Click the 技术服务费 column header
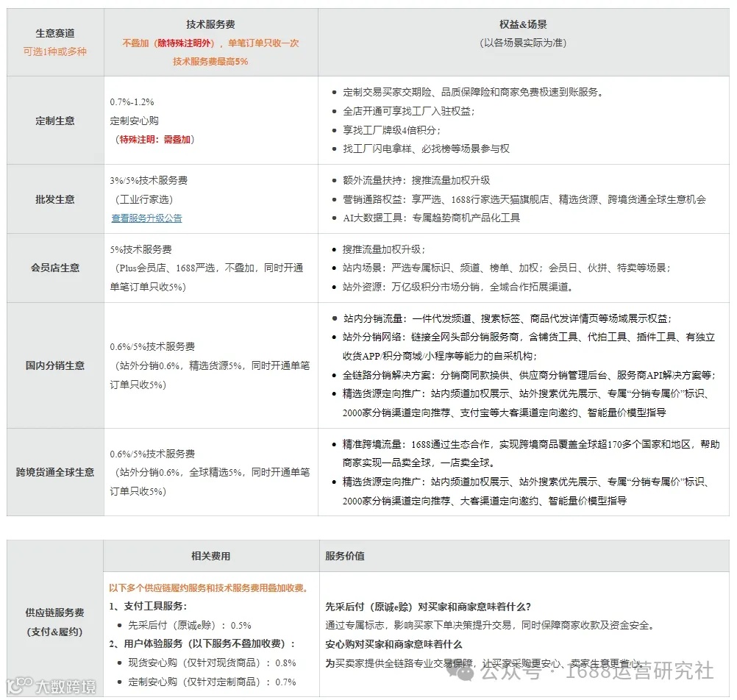This screenshot has width=737, height=700. [x=210, y=24]
